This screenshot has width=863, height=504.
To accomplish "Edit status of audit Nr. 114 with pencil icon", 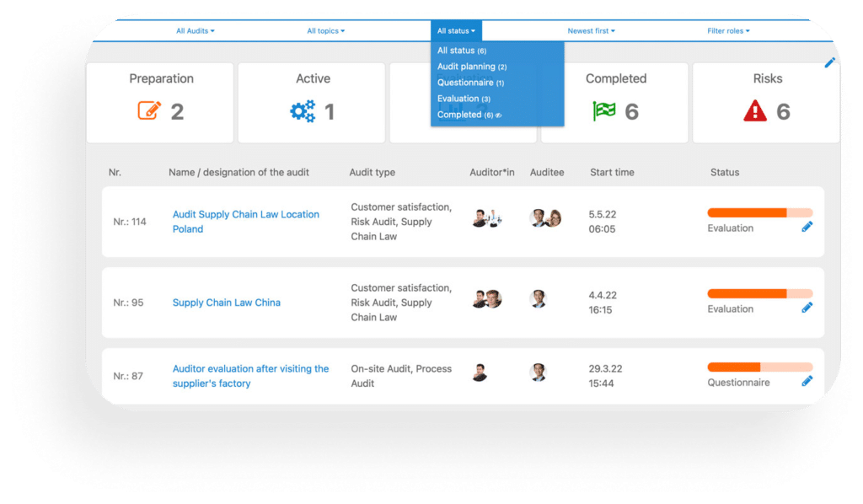I will pos(807,227).
